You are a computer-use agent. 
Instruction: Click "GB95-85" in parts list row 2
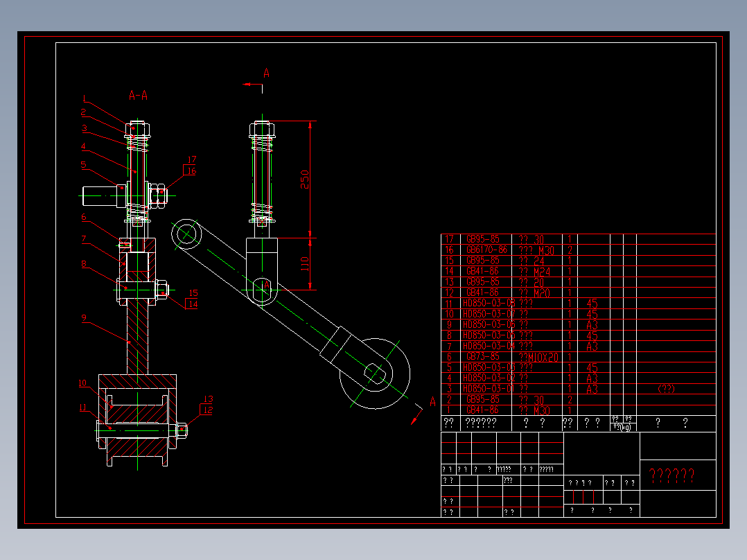coord(482,399)
